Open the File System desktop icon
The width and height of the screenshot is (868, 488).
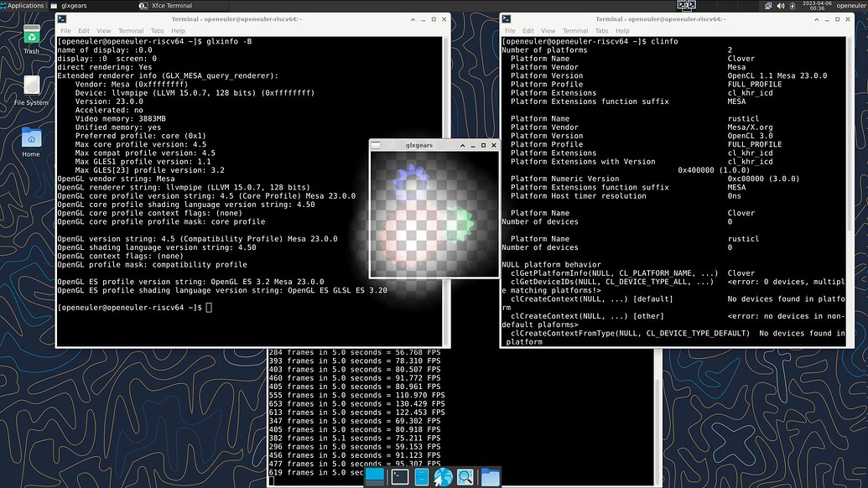click(x=31, y=87)
